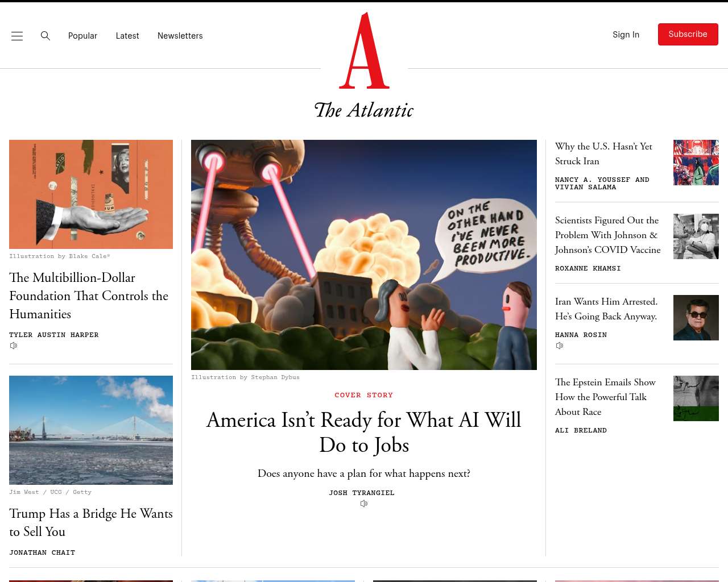Click The Atlantic red A logo
Screen dimensions: 728x582
364,51
